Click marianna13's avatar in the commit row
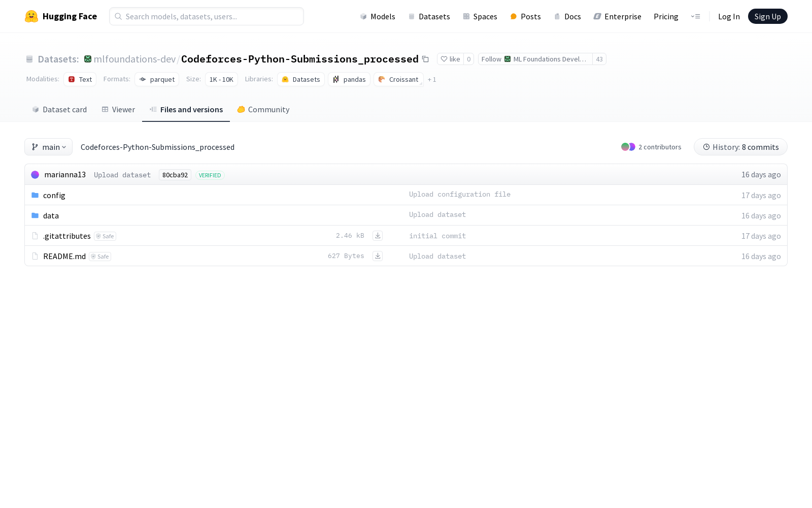Image resolution: width=812 pixels, height=508 pixels. [x=35, y=174]
